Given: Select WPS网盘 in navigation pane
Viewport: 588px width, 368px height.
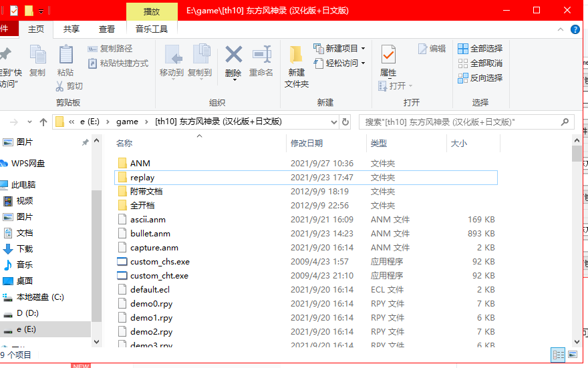Looking at the screenshot, I should click(x=28, y=164).
